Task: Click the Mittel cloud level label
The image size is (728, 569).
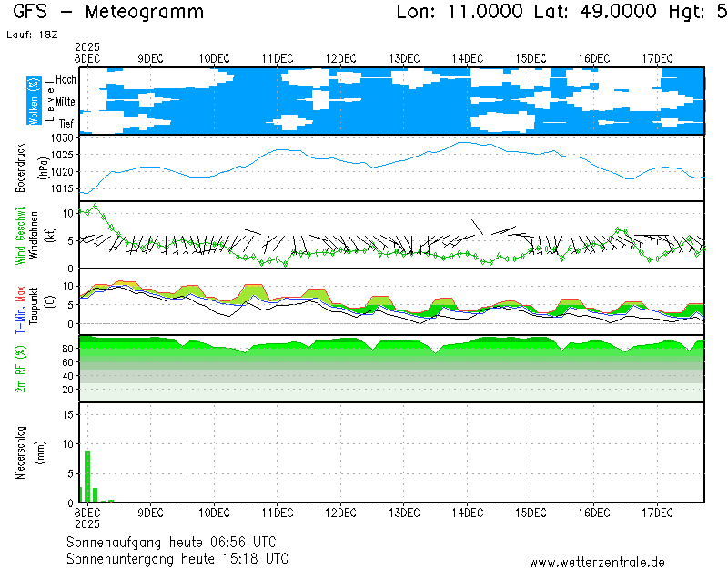Action: (x=66, y=102)
